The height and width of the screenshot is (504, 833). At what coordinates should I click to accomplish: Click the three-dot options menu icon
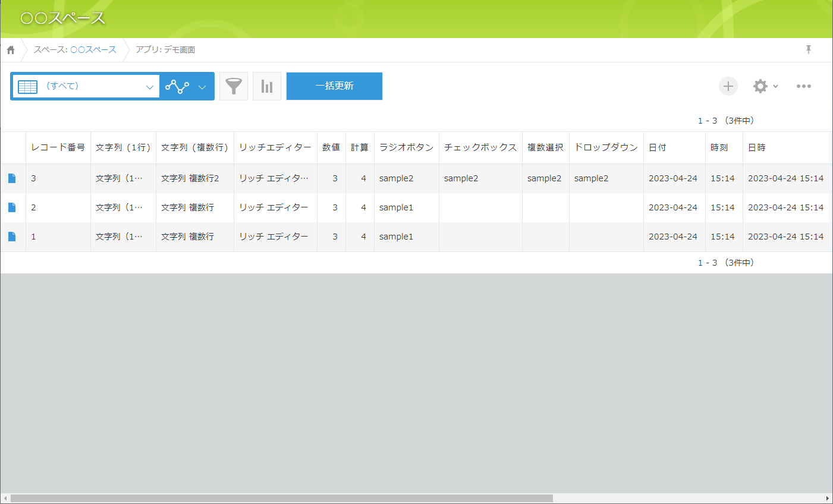[x=803, y=86]
